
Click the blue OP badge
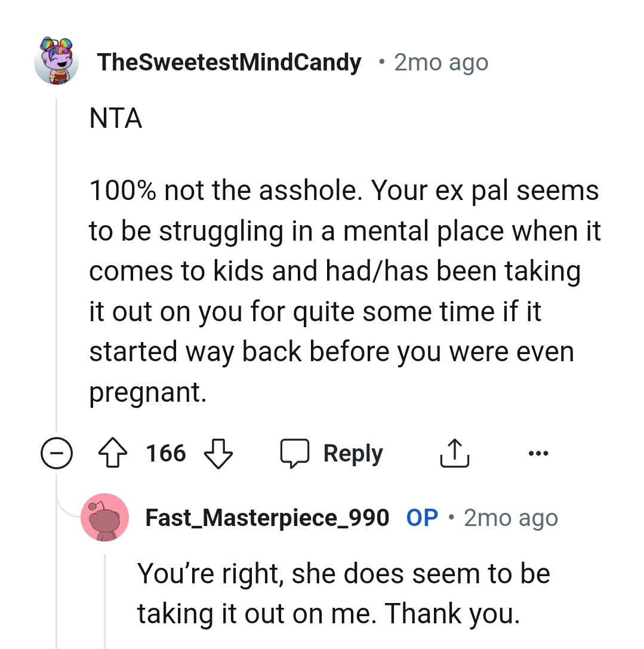(422, 518)
